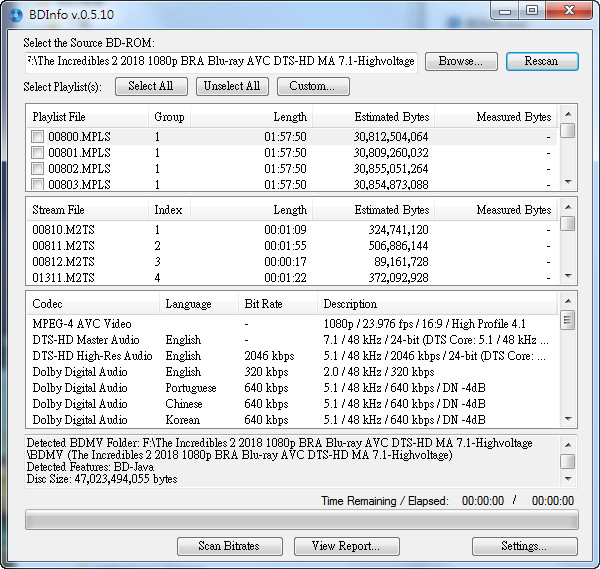Select 00810.M2TS stream file row
The height and width of the screenshot is (569, 600).
point(292,230)
